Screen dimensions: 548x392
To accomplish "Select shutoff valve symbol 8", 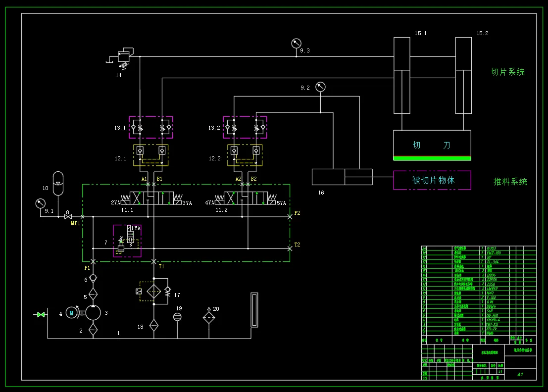I will tap(68, 217).
